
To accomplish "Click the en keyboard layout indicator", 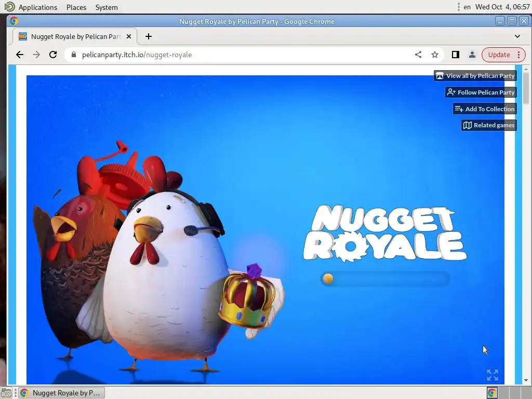I will [467, 7].
